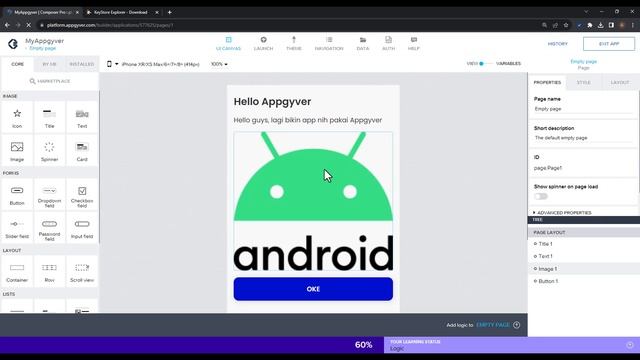Switch to the By Me tab
Screen dimensions: 640x360
[x=49, y=64]
